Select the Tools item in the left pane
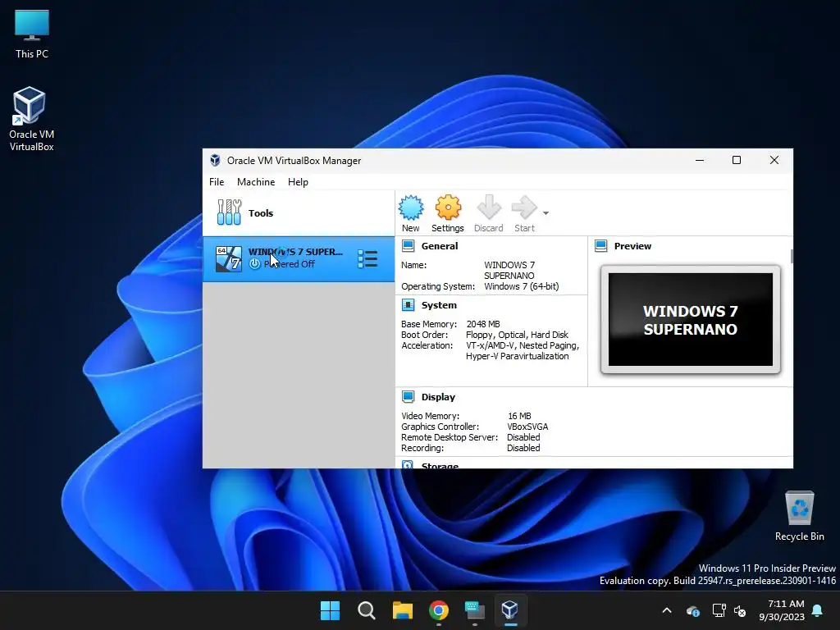 click(x=299, y=212)
